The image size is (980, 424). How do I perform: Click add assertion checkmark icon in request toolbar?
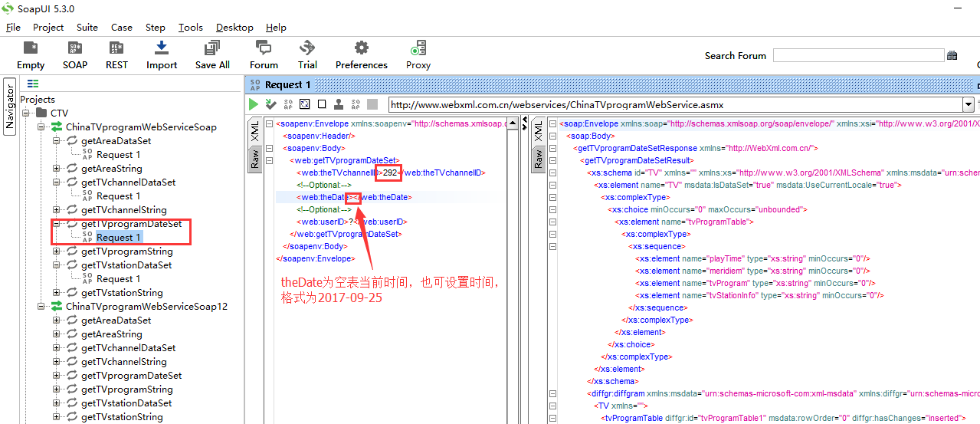coord(270,104)
